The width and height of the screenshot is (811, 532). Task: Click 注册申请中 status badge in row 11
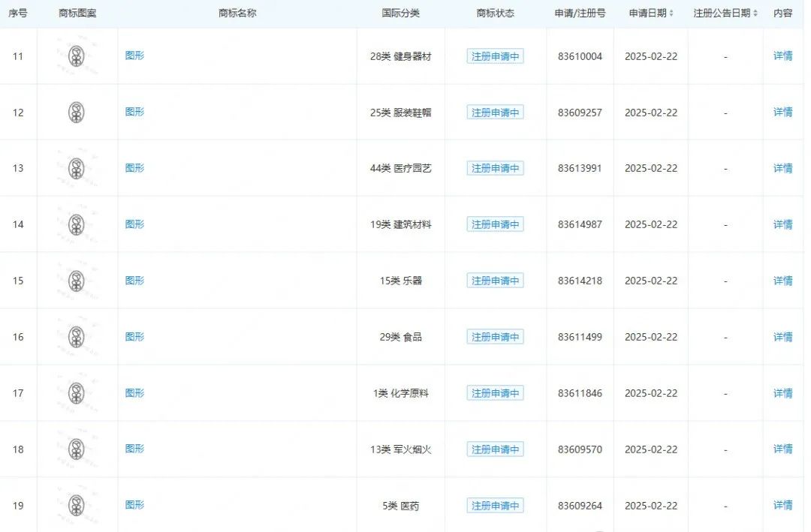click(x=495, y=56)
